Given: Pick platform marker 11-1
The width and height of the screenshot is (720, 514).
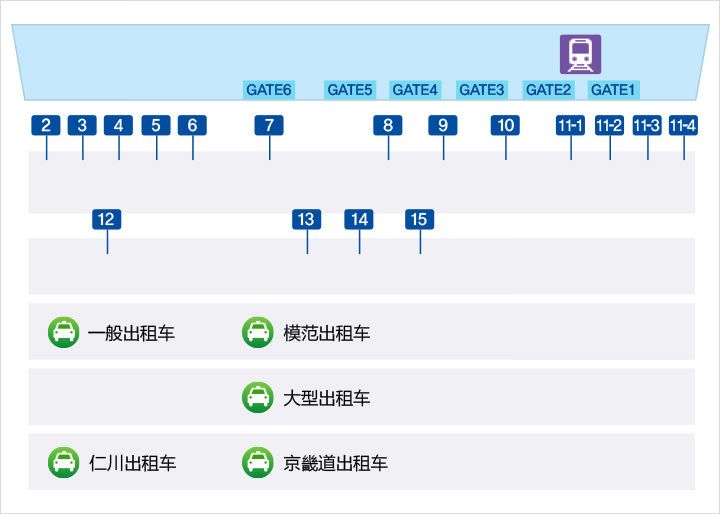Looking at the screenshot, I should pos(570,125).
